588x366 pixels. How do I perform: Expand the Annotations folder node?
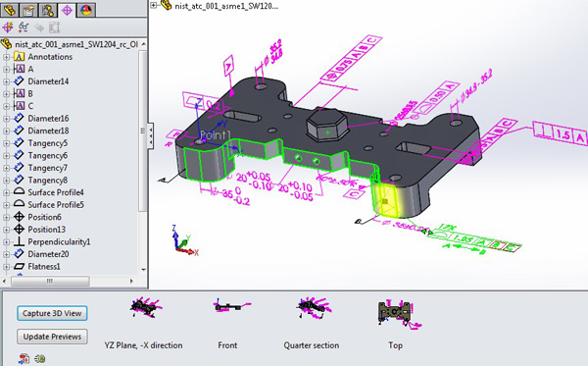coord(6,57)
